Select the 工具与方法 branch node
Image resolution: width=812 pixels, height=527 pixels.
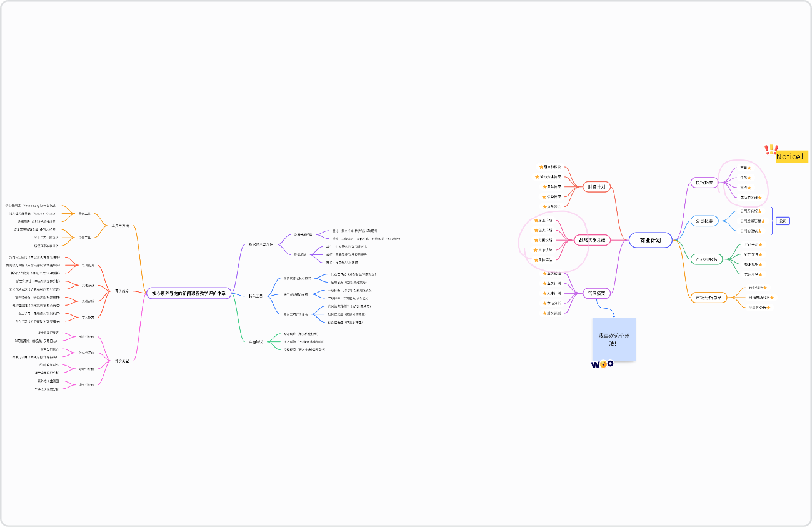120,225
